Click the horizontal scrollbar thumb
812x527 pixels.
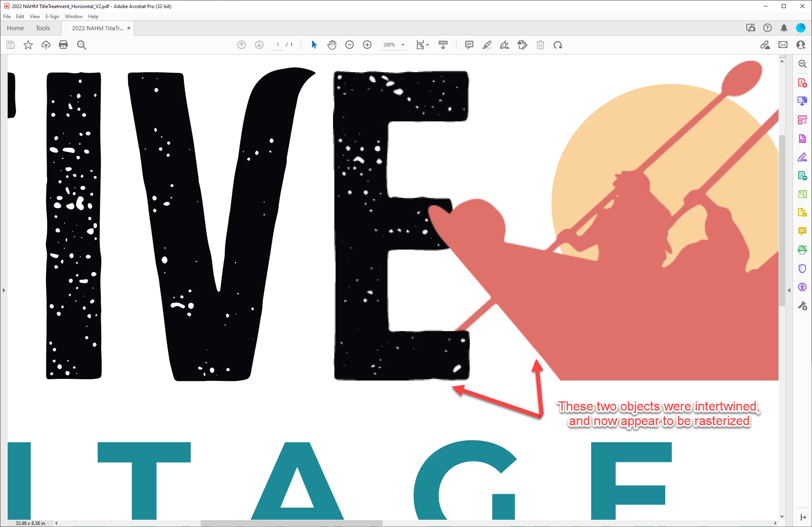click(x=291, y=523)
